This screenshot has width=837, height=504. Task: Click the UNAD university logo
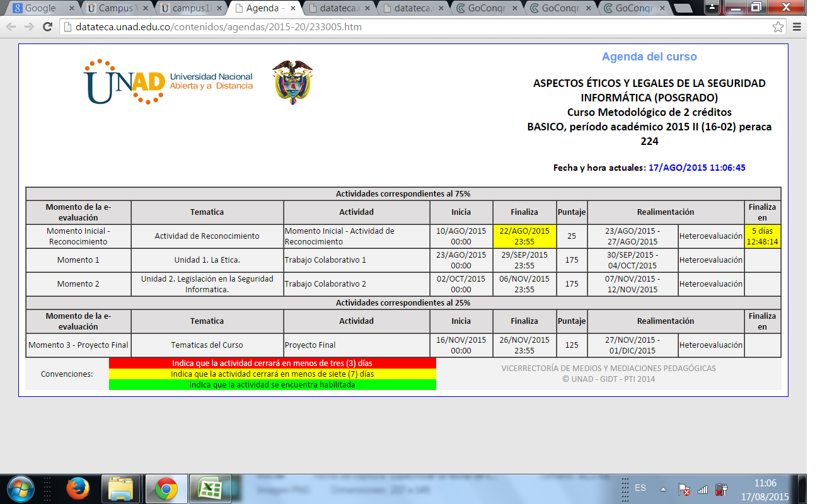[x=168, y=81]
